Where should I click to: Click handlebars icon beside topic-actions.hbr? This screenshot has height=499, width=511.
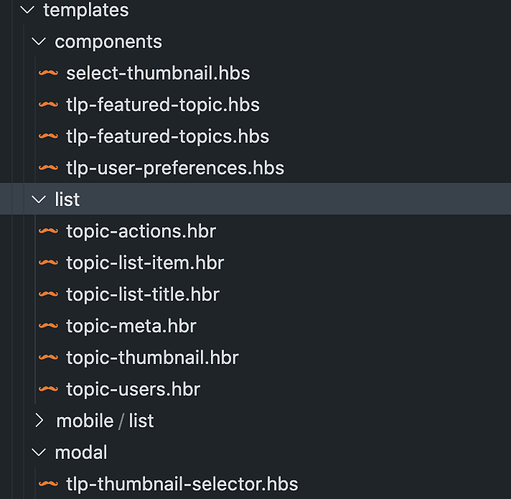(48, 231)
